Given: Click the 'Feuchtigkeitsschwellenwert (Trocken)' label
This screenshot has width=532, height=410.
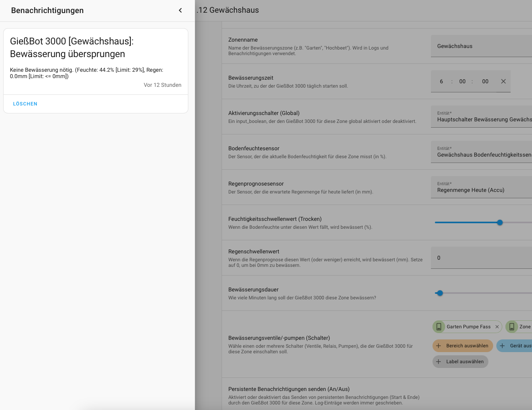Looking at the screenshot, I should [275, 219].
